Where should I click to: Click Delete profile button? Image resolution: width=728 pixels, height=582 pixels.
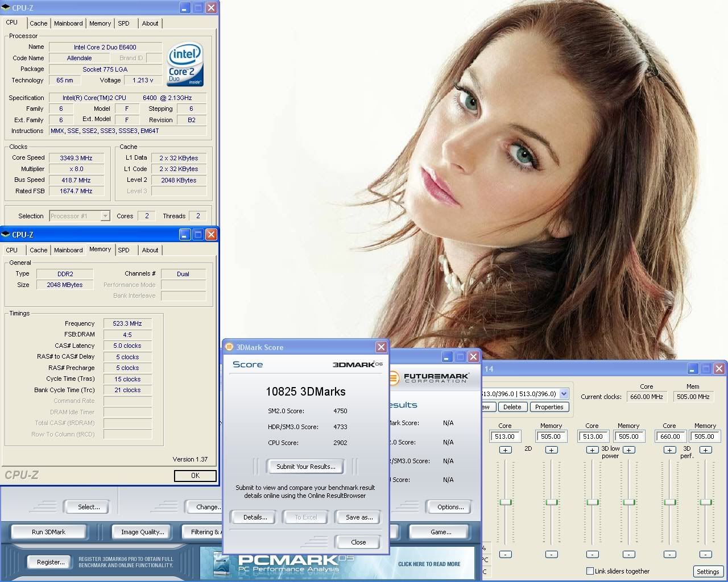(x=512, y=407)
